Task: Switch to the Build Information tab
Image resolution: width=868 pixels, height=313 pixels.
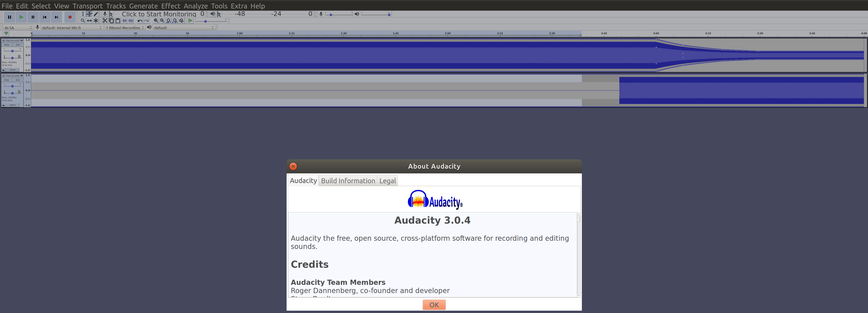Action: (x=348, y=180)
